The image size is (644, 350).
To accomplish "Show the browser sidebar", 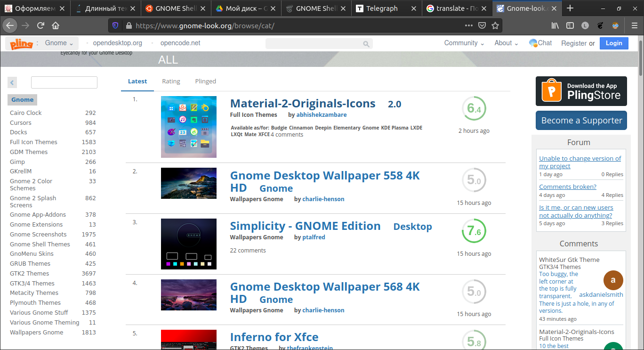I will click(570, 25).
